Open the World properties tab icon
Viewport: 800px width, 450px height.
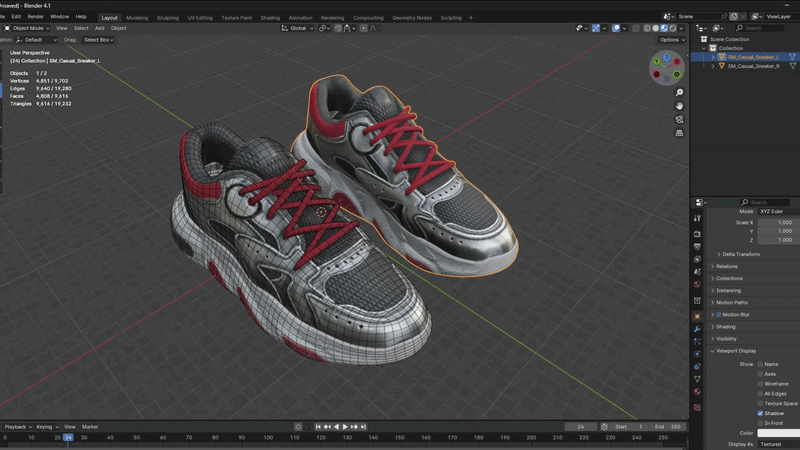pyautogui.click(x=697, y=284)
